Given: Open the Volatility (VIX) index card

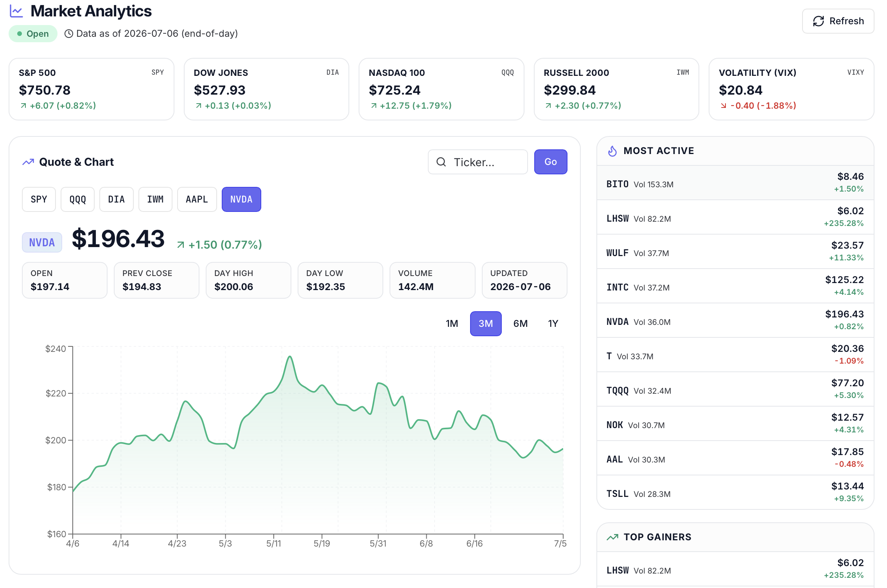Looking at the screenshot, I should [792, 89].
